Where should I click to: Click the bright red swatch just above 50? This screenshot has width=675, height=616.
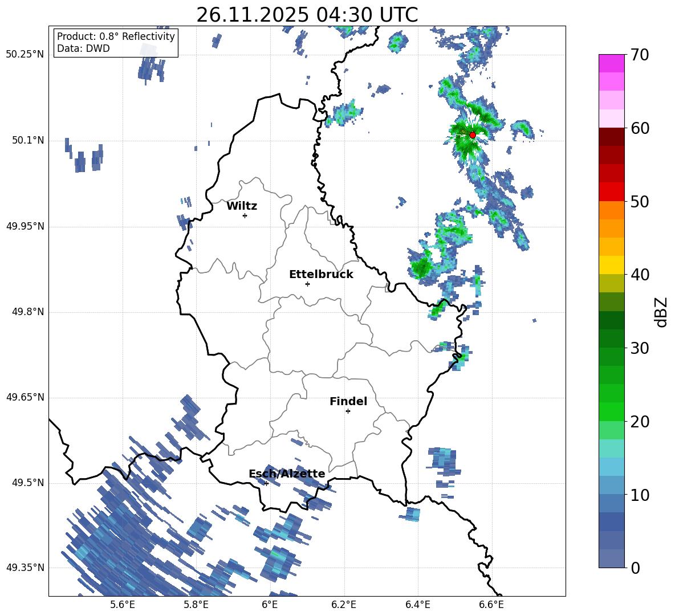[x=612, y=192]
